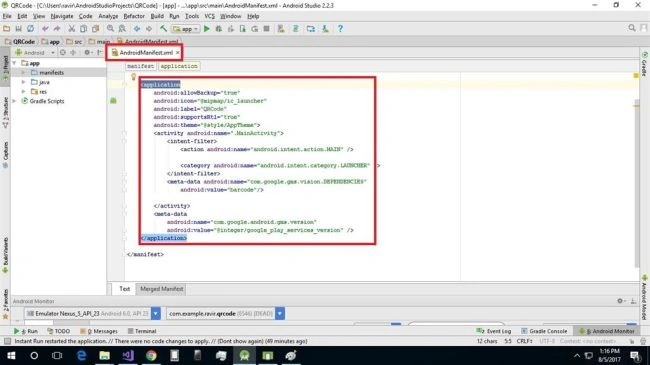
Task: Click the green Run app button
Action: coord(207,29)
